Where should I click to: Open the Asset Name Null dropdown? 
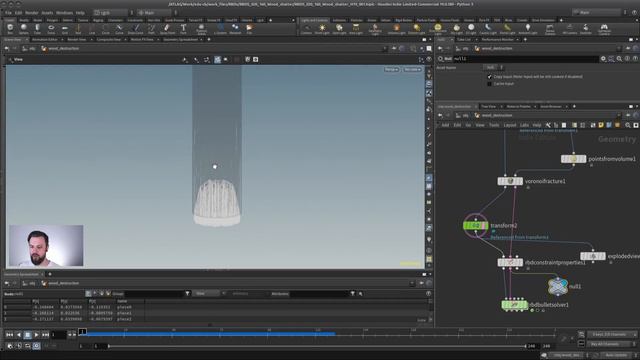click(493, 67)
